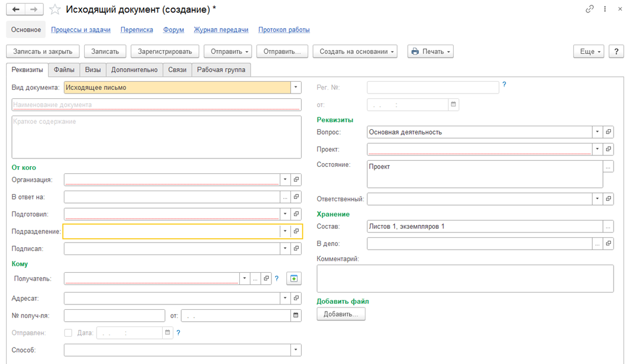This screenshot has height=364, width=625.
Task: Click the Зарегистрировать button
Action: [x=165, y=52]
